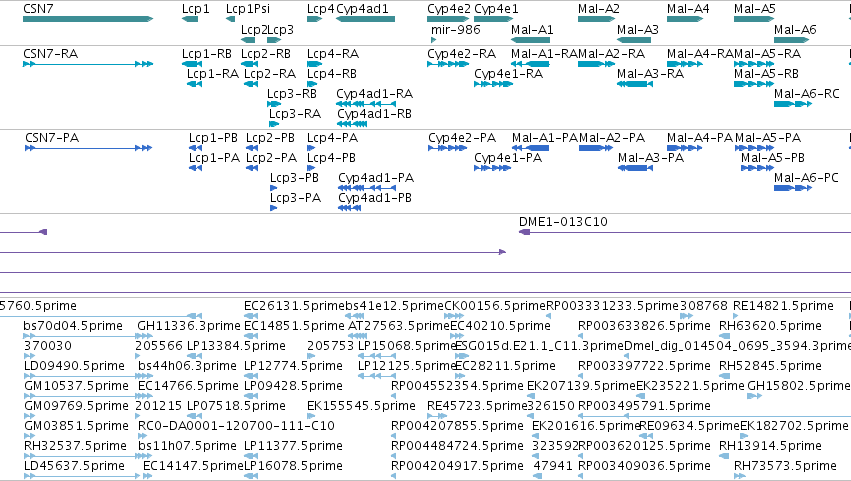Click the Lcp3-RA transcript label
This screenshot has width=851, height=481.
(x=295, y=114)
